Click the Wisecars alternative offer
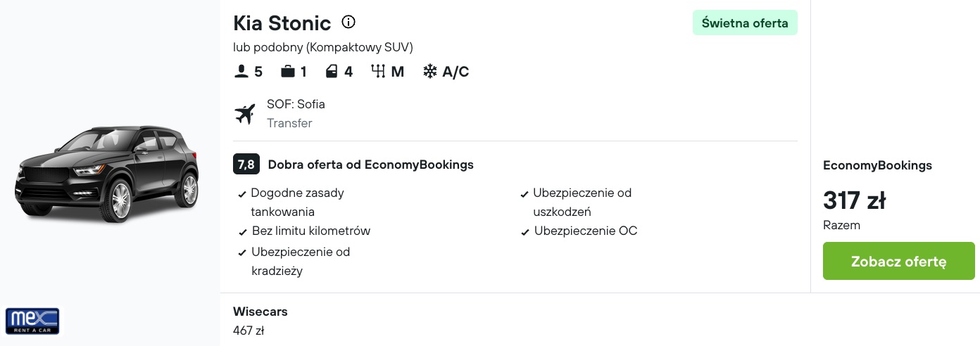 tap(260, 320)
